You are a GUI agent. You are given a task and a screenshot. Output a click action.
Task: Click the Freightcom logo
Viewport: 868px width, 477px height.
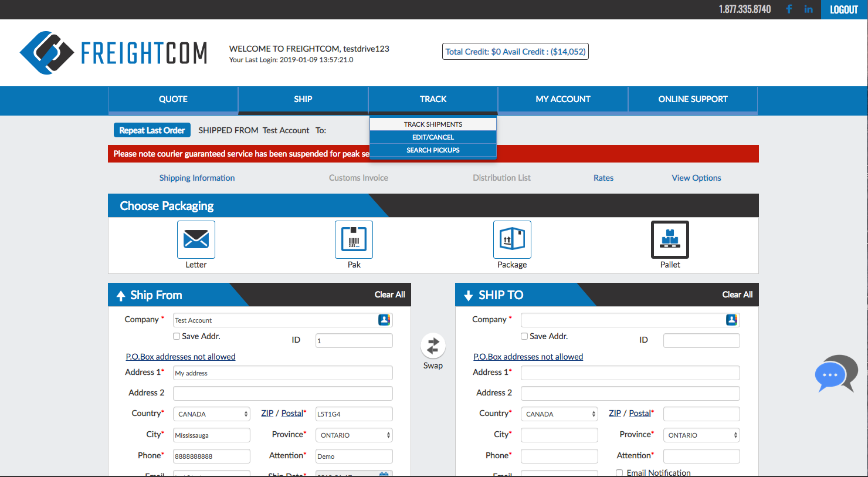tap(113, 53)
